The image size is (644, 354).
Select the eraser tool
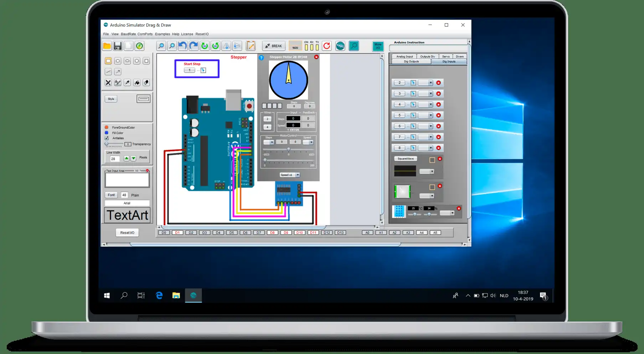coord(146,83)
